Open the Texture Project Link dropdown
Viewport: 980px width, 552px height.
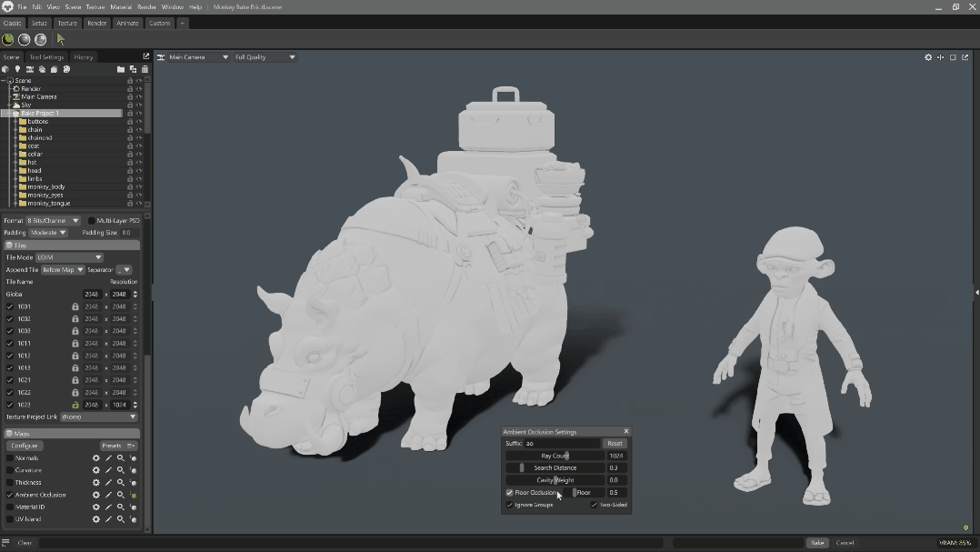coord(99,417)
